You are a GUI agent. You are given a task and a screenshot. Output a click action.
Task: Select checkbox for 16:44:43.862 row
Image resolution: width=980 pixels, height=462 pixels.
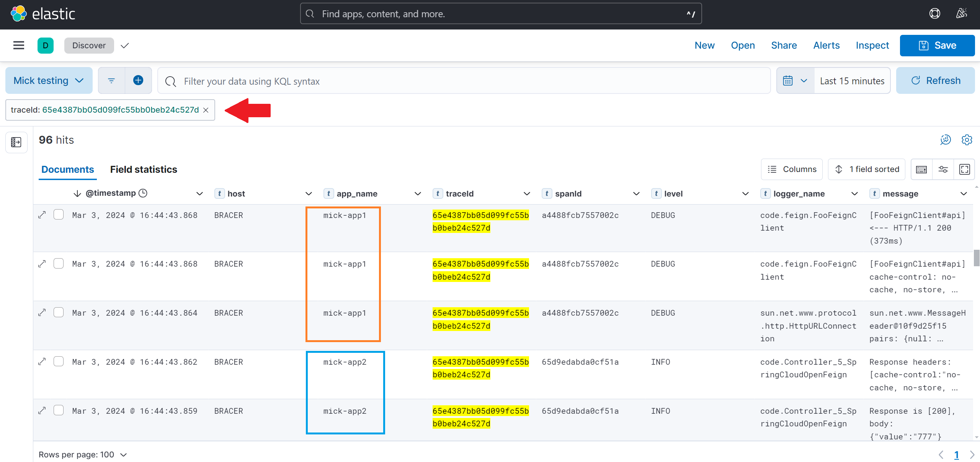pos(59,361)
